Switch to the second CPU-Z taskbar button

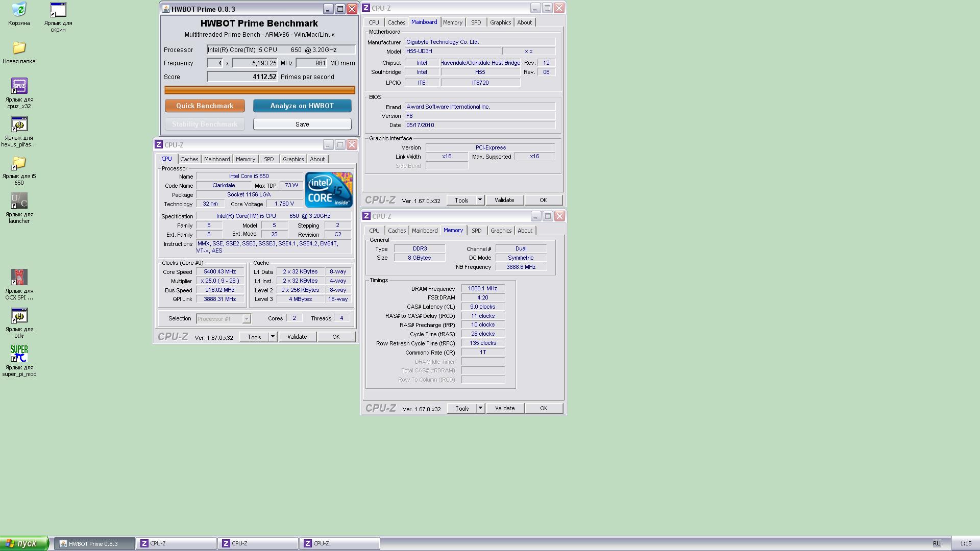point(258,544)
